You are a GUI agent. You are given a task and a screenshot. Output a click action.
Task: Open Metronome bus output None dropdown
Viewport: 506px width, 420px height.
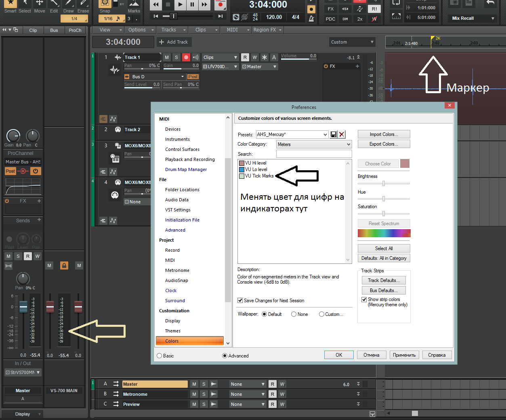coord(248,394)
